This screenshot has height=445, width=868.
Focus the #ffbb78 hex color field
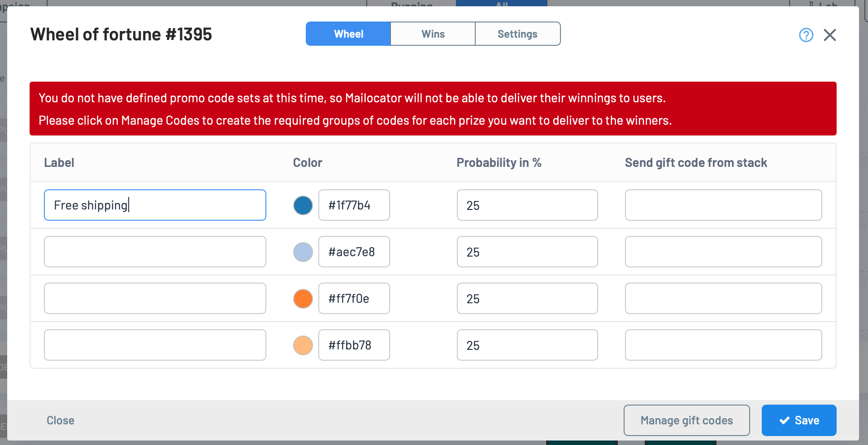[354, 345]
